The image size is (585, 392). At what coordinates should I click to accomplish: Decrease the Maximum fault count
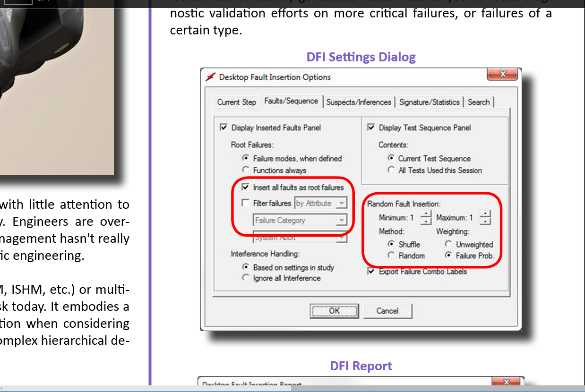pyautogui.click(x=485, y=222)
